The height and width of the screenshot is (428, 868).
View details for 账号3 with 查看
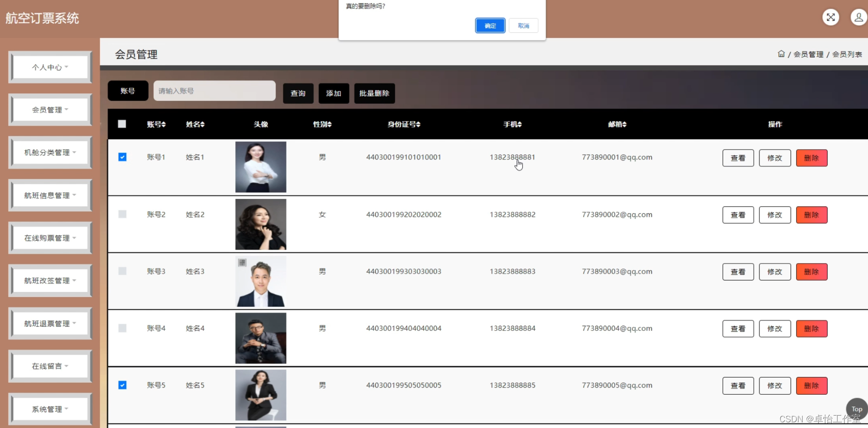pos(738,272)
